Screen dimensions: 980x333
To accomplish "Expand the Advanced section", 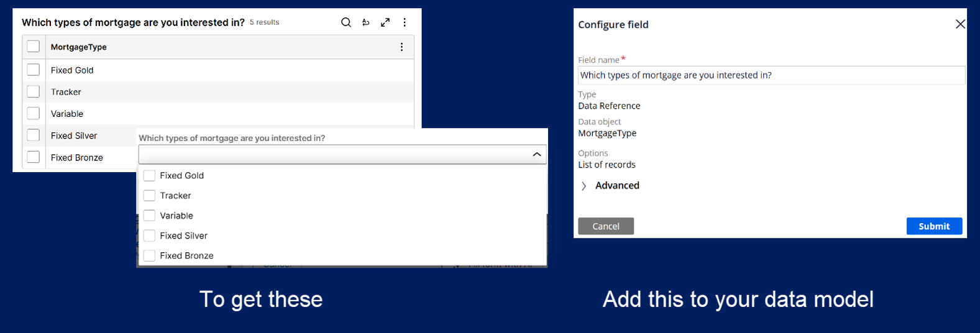I will [584, 186].
